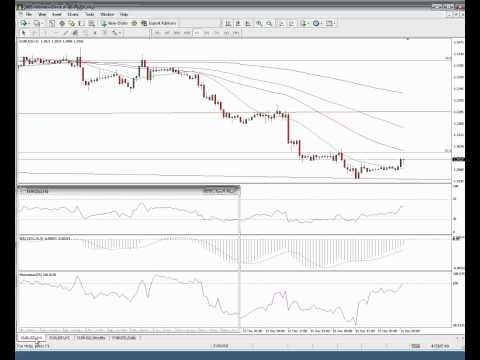Select the trendline drawing tool

pyautogui.click(x=65, y=33)
